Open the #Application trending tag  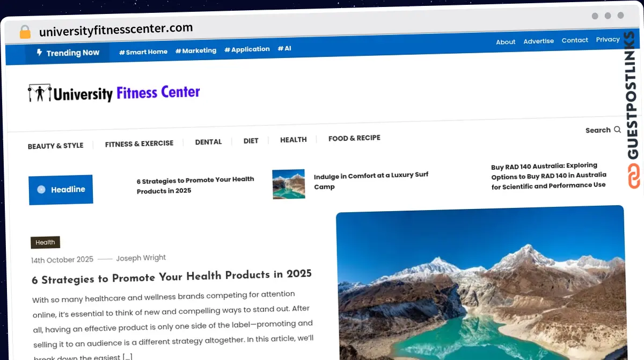pyautogui.click(x=247, y=49)
